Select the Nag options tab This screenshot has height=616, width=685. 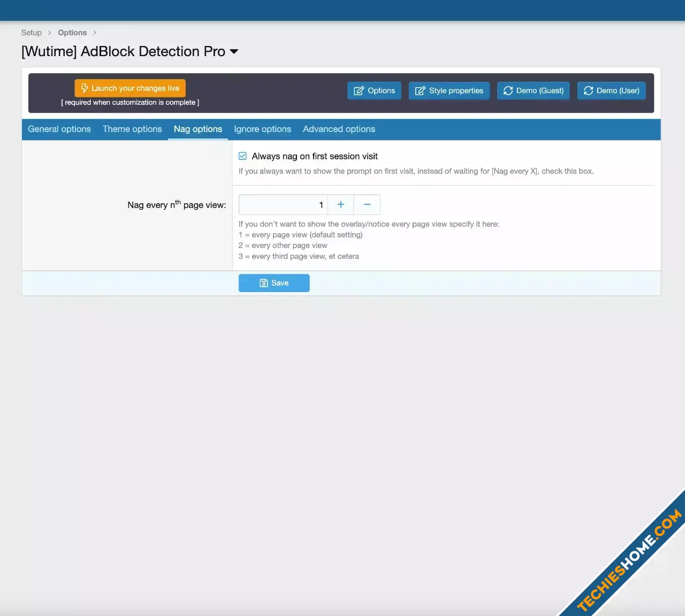(198, 129)
